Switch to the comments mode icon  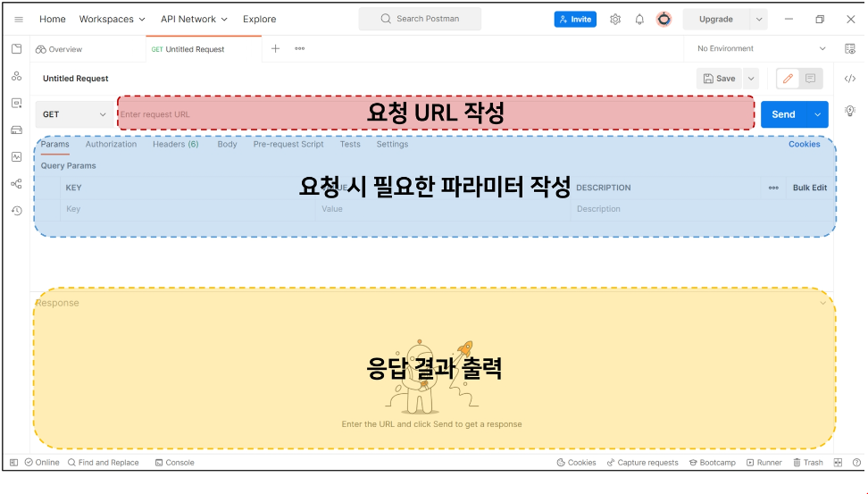coord(811,79)
